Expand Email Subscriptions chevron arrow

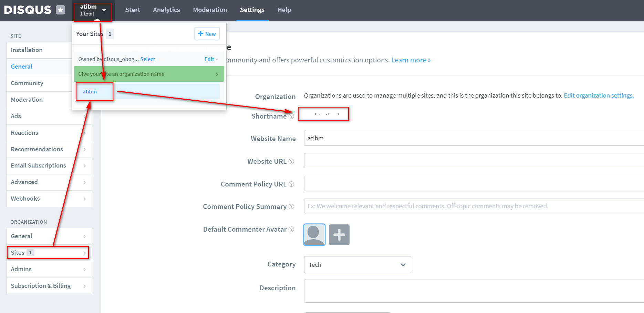pyautogui.click(x=85, y=166)
